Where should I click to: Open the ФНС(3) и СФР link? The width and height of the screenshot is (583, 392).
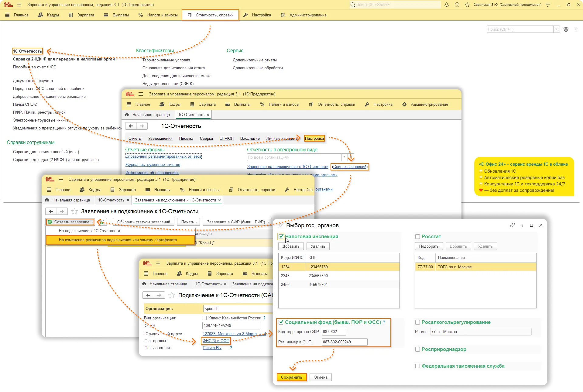point(216,341)
